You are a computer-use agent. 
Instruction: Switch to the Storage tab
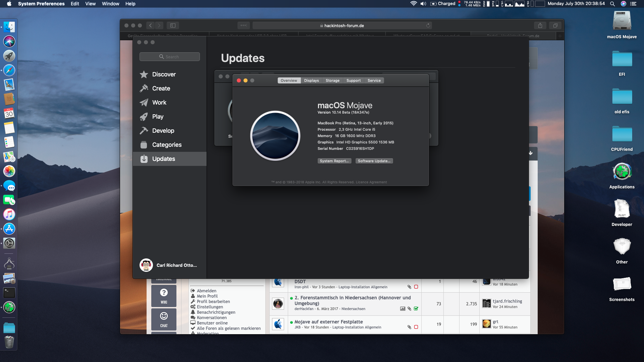coord(332,80)
